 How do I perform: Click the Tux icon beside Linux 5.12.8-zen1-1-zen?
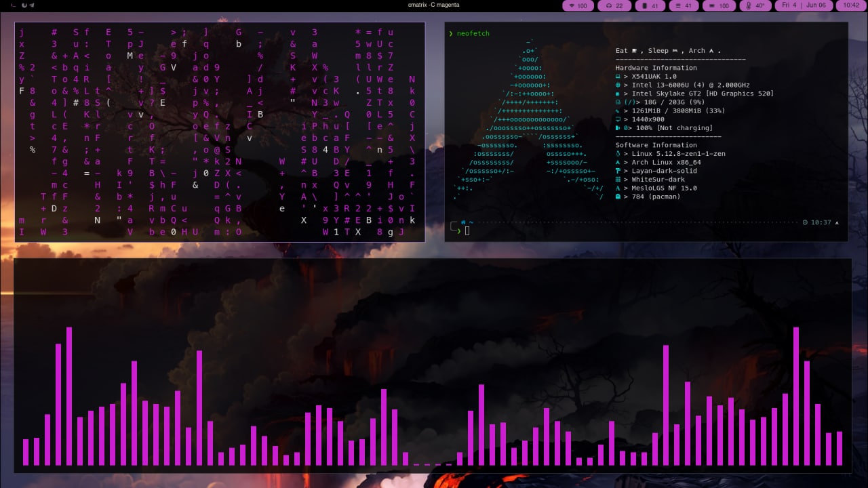click(618, 154)
